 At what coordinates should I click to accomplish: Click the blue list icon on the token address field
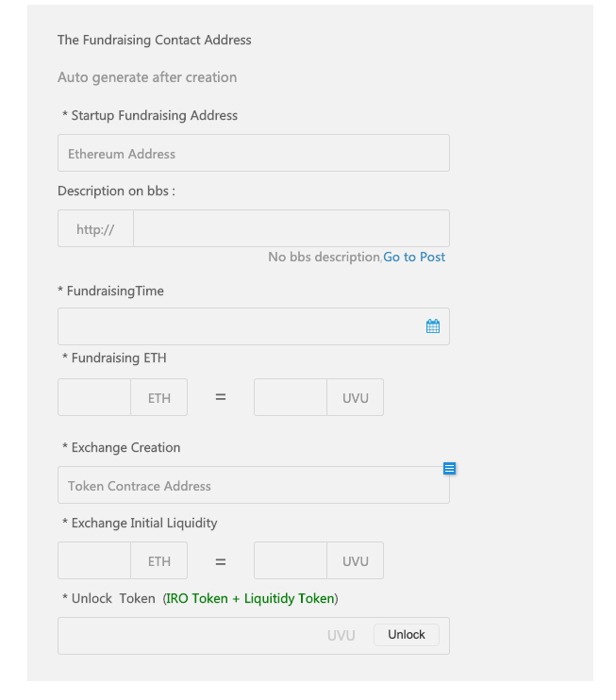pos(450,468)
